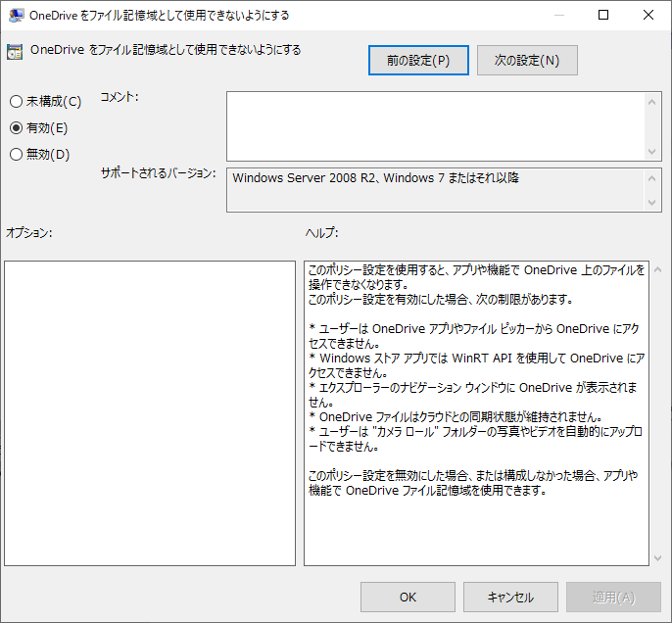Close the policy dialog with the X button
The height and width of the screenshot is (623, 672).
648,15
